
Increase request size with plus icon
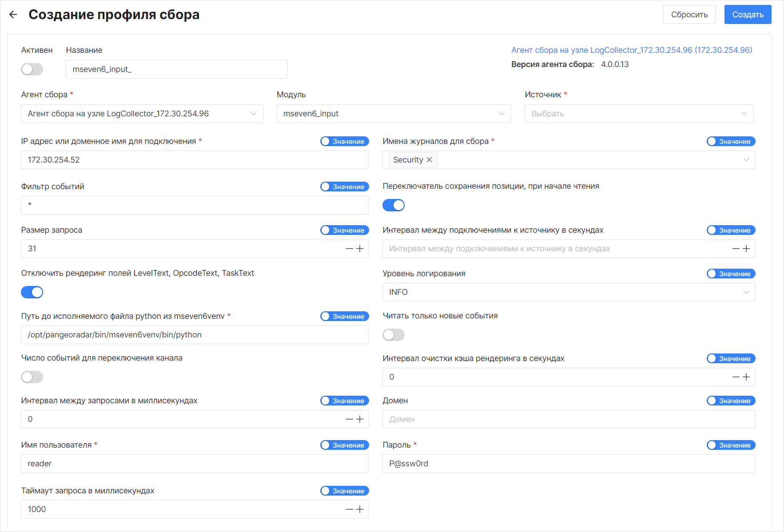coord(360,249)
